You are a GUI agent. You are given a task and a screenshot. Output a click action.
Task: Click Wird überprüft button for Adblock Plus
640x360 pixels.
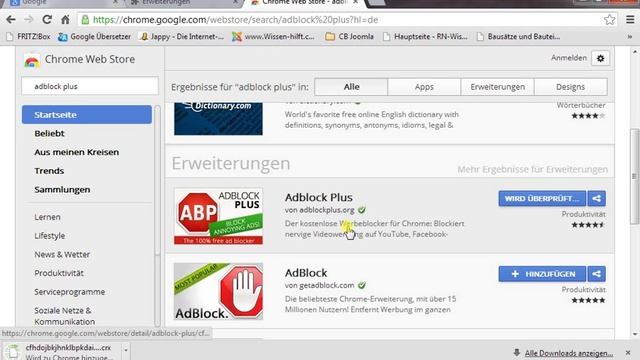tap(542, 199)
